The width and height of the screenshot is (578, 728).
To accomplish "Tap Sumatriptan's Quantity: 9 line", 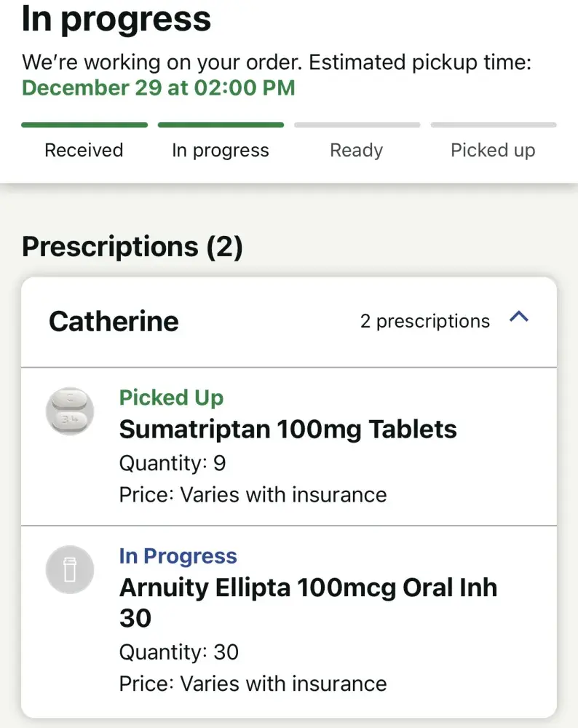I will coord(173,463).
